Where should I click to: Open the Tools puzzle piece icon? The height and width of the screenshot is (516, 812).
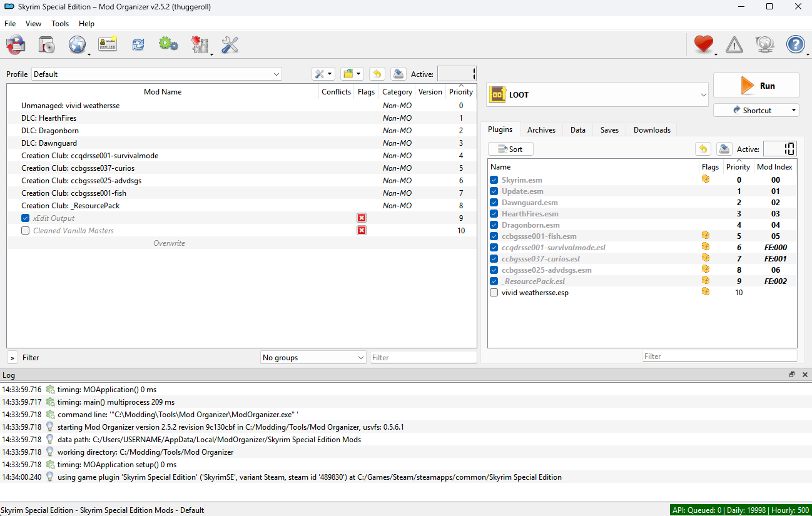[x=200, y=44]
